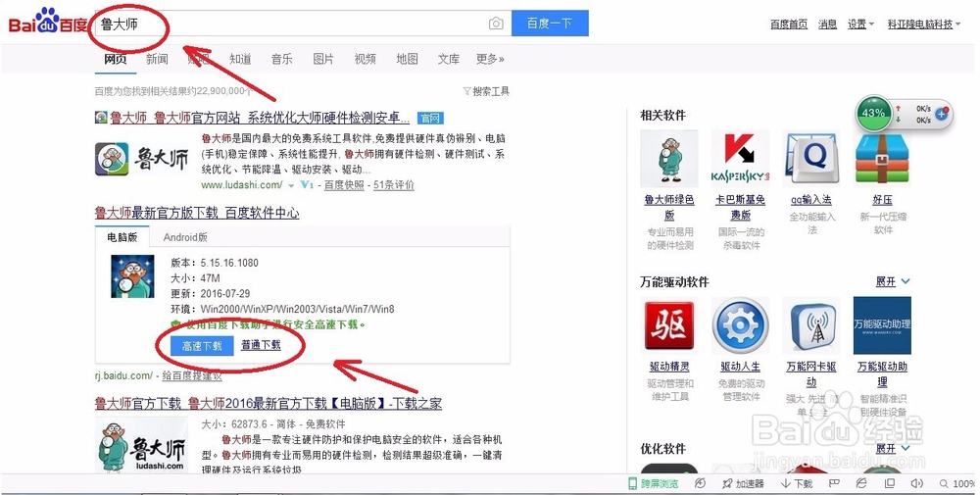Open 消息 link in top bar

[x=827, y=25]
